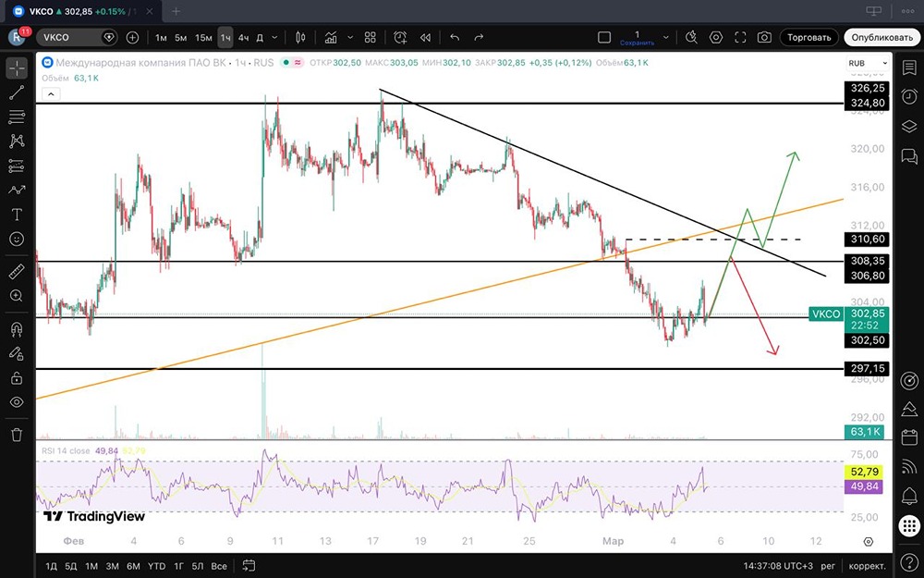This screenshot has height=578, width=924.
Task: Toggle the magnet mode
Action: [x=17, y=329]
